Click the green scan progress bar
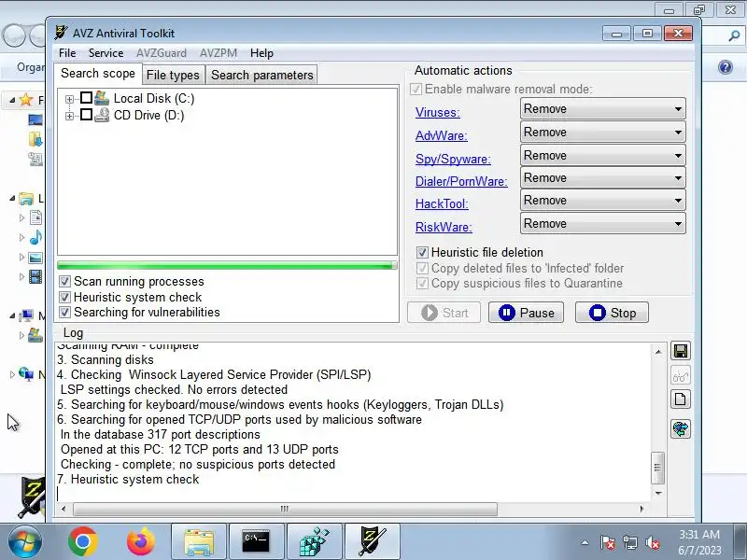The width and height of the screenshot is (747, 560). pyautogui.click(x=227, y=265)
